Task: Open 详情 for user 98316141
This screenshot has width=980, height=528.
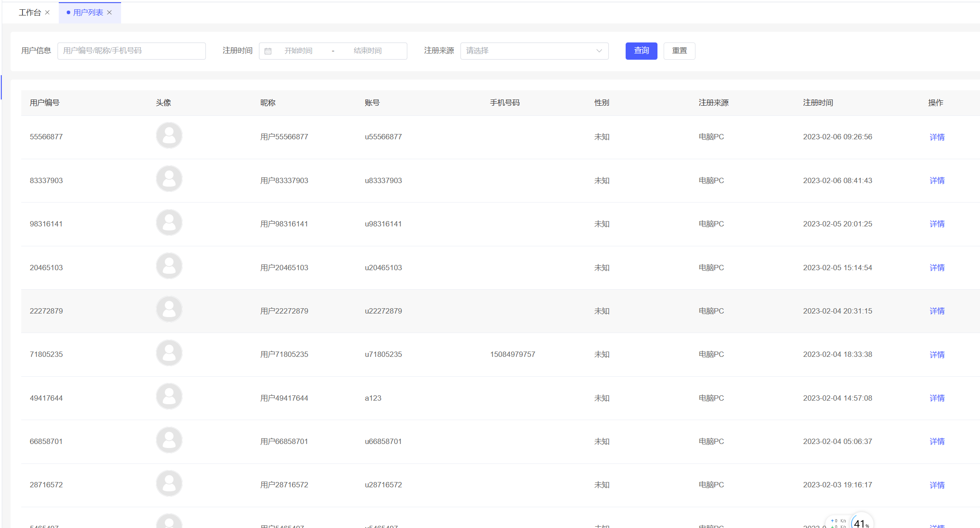Action: click(937, 224)
